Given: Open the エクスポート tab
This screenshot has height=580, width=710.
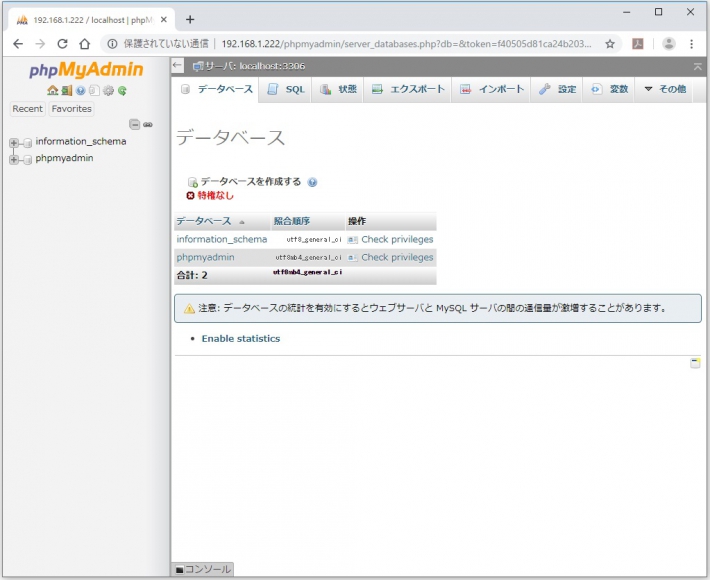Looking at the screenshot, I should (x=408, y=89).
